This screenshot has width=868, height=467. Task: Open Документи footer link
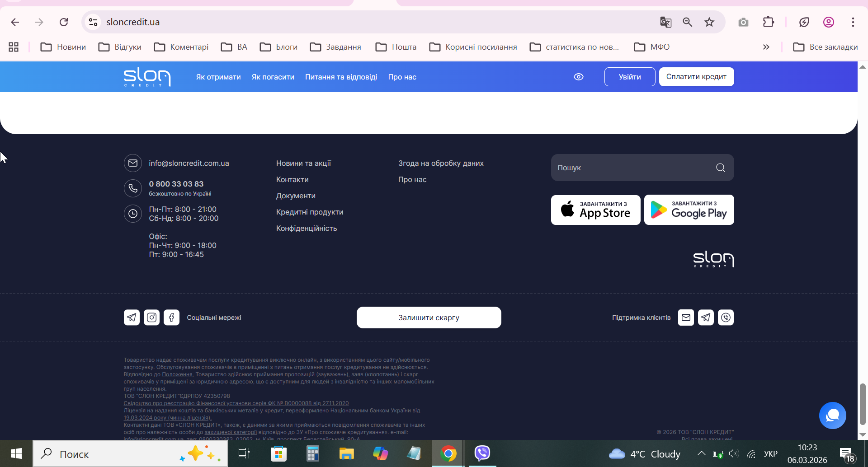tap(296, 196)
